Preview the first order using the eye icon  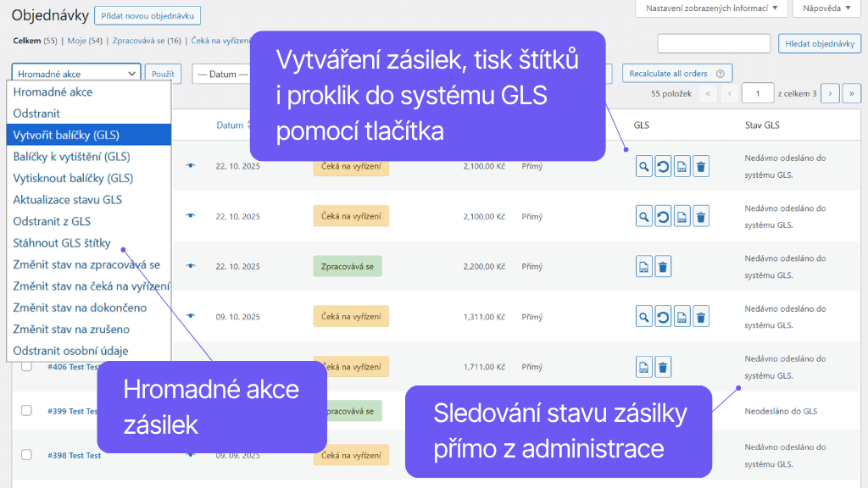pyautogui.click(x=190, y=166)
